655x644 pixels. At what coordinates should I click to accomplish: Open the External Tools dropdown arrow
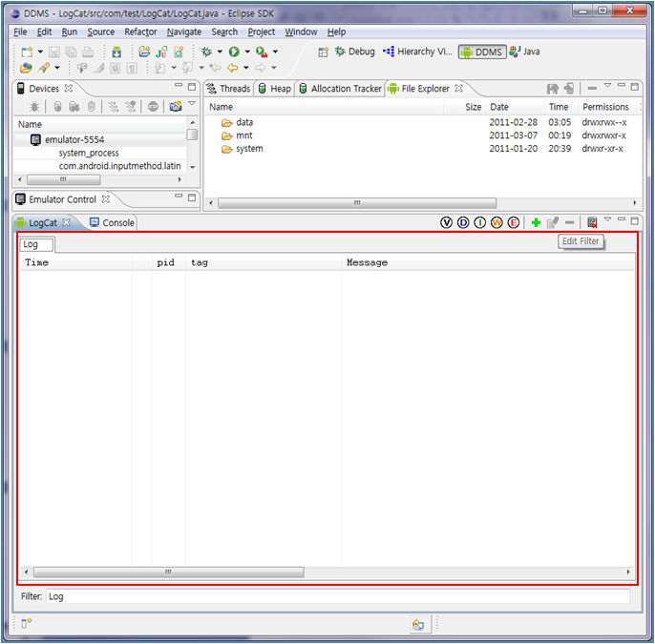point(275,52)
